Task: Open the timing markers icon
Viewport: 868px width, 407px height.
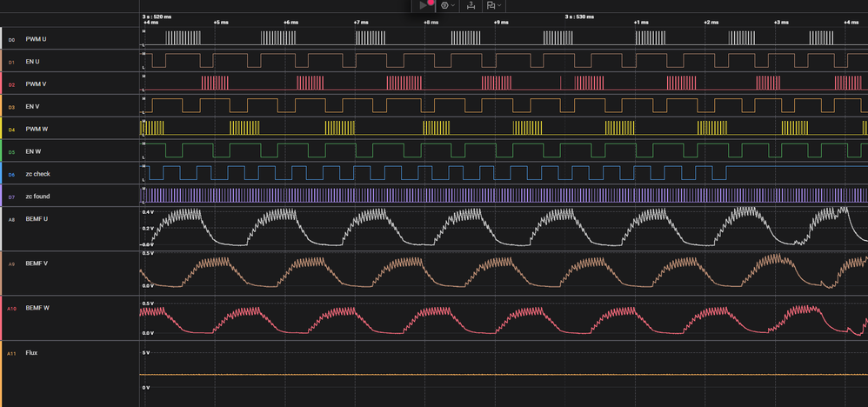Action: [491, 5]
